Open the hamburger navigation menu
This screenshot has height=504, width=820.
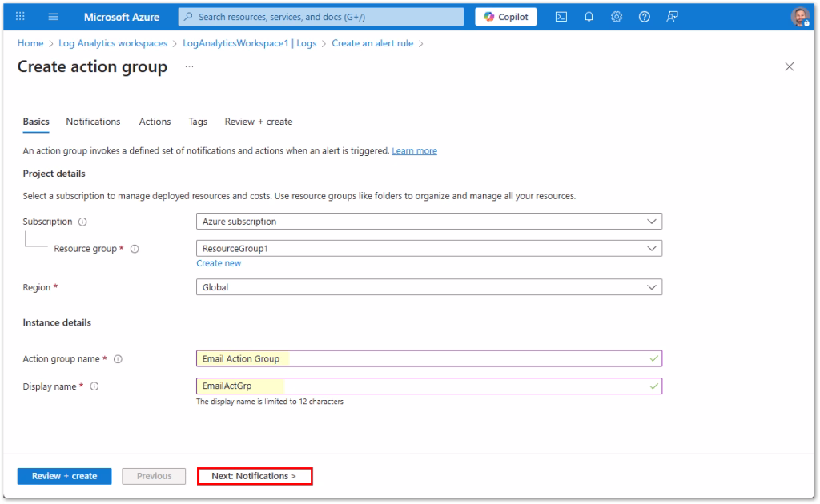(54, 17)
